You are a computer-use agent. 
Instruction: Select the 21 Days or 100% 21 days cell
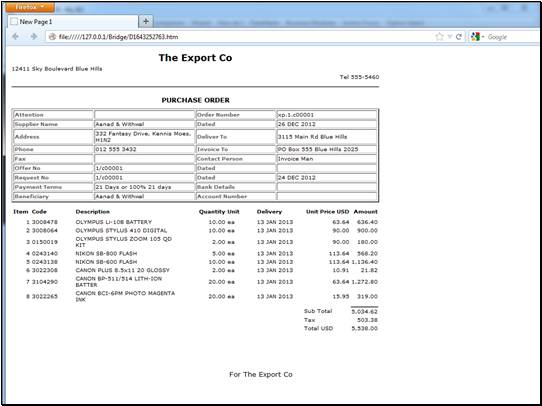coord(144,187)
